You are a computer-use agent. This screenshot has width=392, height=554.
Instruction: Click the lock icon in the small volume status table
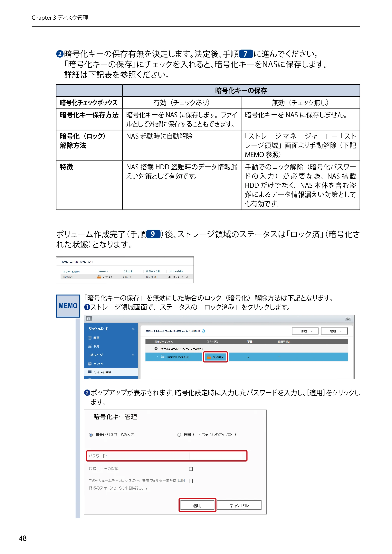[x=99, y=277]
